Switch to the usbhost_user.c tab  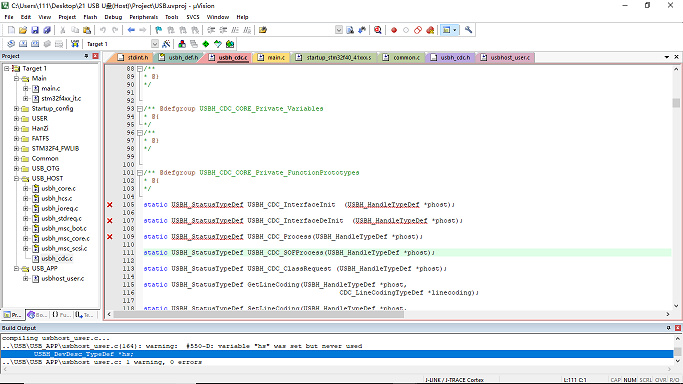pyautogui.click(x=505, y=57)
